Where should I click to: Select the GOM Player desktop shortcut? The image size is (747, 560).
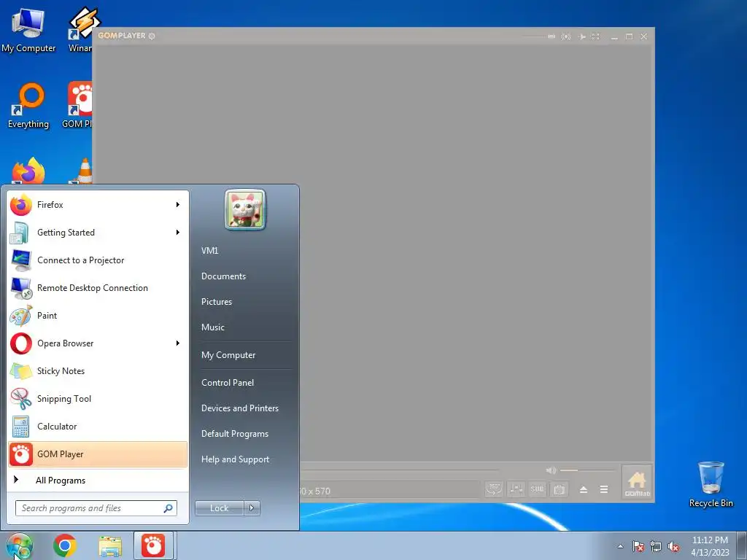point(77,105)
